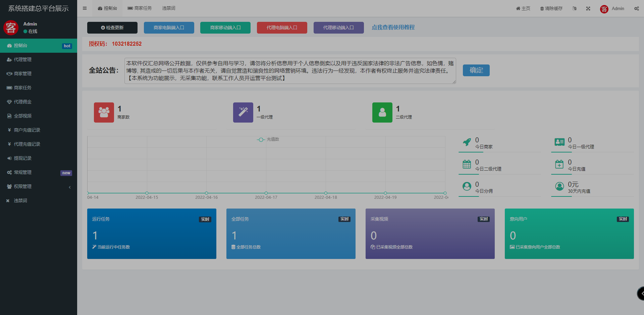Toggle 充值数 series in chart legend

(268, 139)
